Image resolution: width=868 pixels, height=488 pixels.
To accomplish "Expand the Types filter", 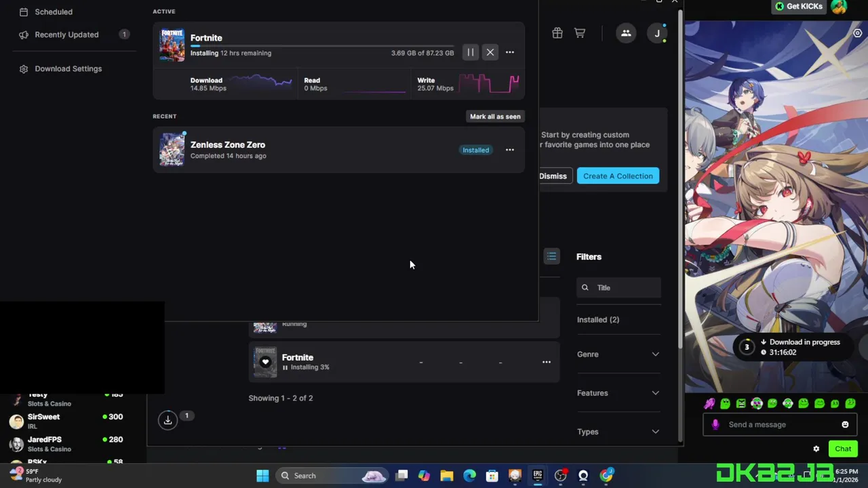I will click(x=618, y=431).
